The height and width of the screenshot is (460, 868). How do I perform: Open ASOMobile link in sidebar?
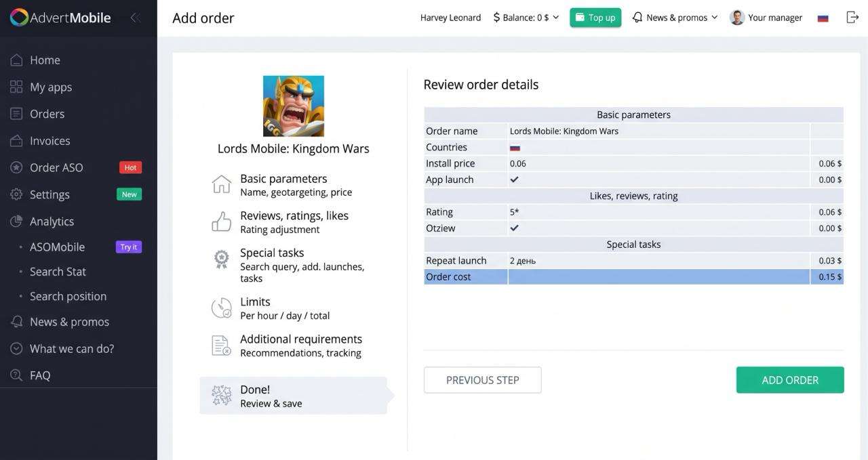[57, 247]
